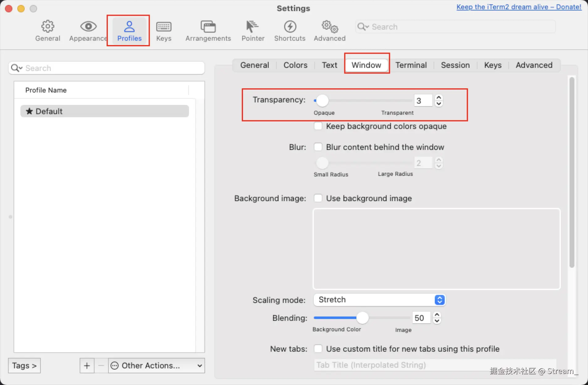Screen dimensions: 588x385
Task: Adjust the Blending slider knob
Action: point(363,318)
